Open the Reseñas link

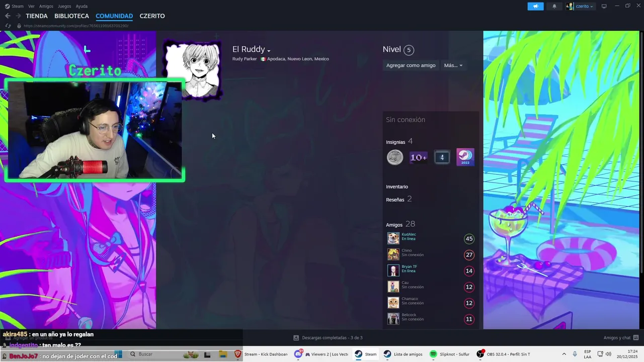pos(395,200)
